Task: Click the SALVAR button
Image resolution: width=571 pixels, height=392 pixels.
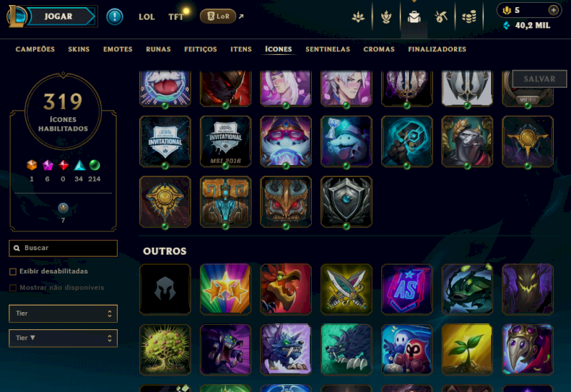Action: pos(540,79)
